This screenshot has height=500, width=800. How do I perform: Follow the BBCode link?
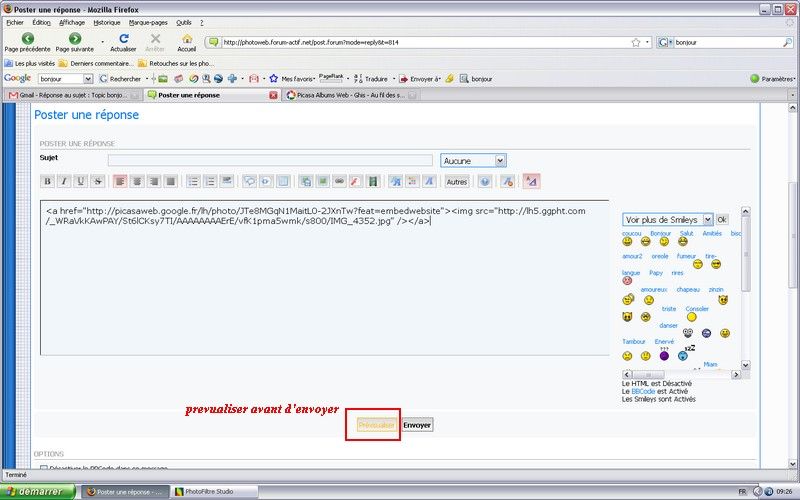click(x=643, y=391)
